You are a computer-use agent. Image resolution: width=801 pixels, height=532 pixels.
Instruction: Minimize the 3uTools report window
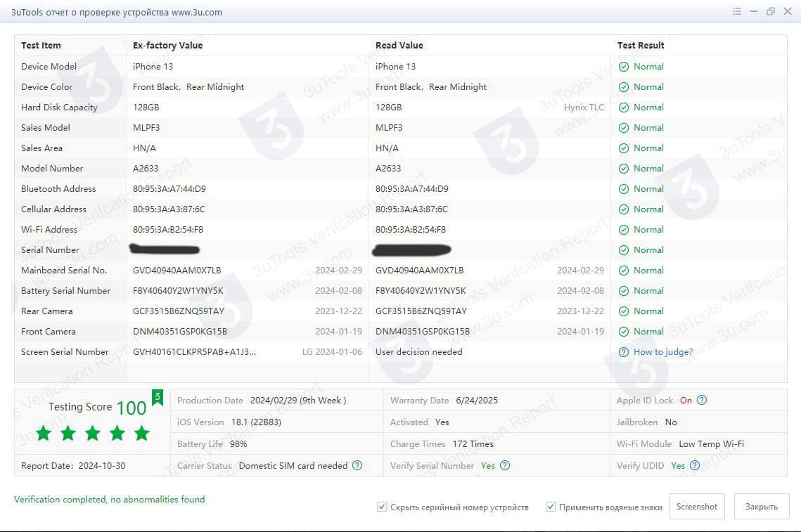point(753,11)
